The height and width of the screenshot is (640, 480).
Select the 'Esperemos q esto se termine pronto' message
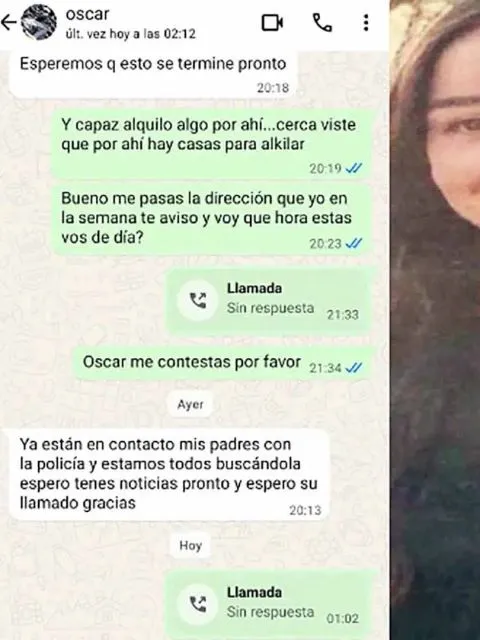tap(153, 73)
